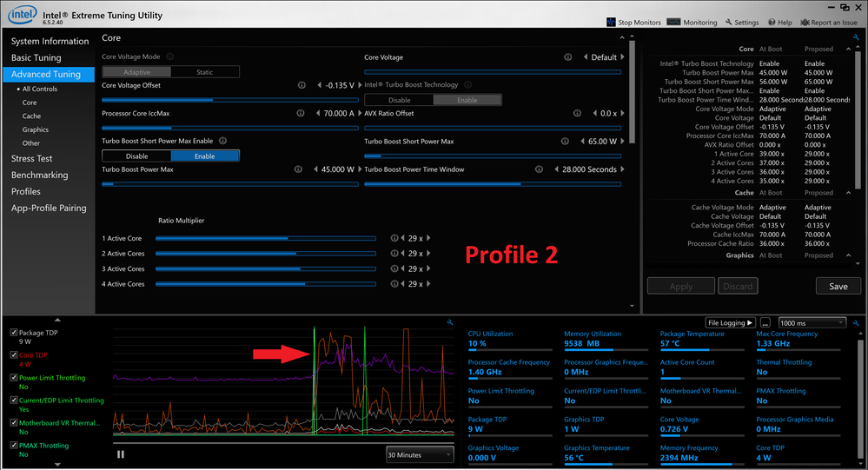The image size is (868, 470).
Task: Pause the monitoring graph
Action: [121, 454]
